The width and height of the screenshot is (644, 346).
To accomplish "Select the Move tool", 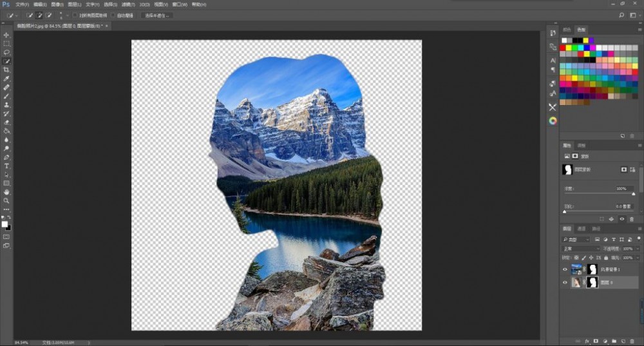I will click(x=6, y=35).
